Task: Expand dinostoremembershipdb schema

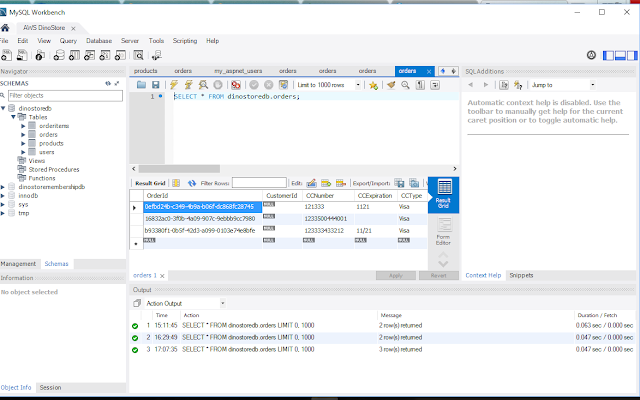Action: coord(3,187)
